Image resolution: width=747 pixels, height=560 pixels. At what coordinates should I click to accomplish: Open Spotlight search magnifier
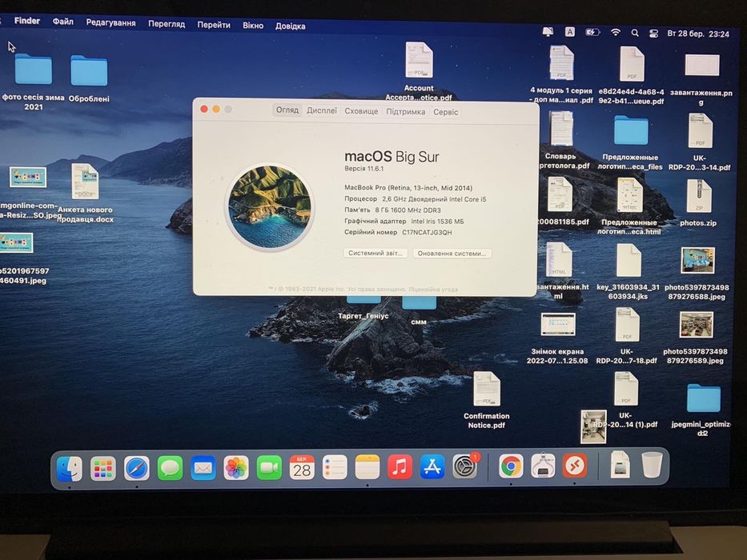pyautogui.click(x=635, y=33)
